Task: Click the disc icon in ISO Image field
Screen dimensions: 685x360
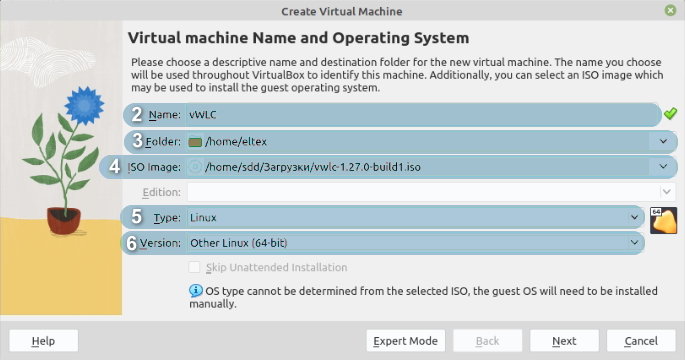Action: [195, 167]
